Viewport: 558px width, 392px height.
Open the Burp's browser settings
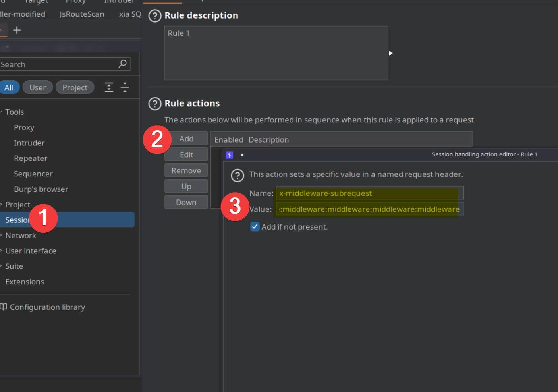click(x=41, y=189)
